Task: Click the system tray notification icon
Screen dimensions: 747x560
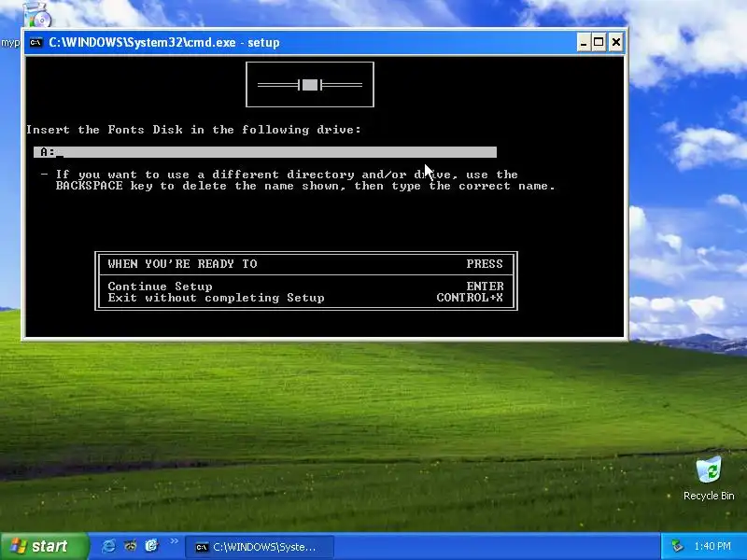Action: 677,546
